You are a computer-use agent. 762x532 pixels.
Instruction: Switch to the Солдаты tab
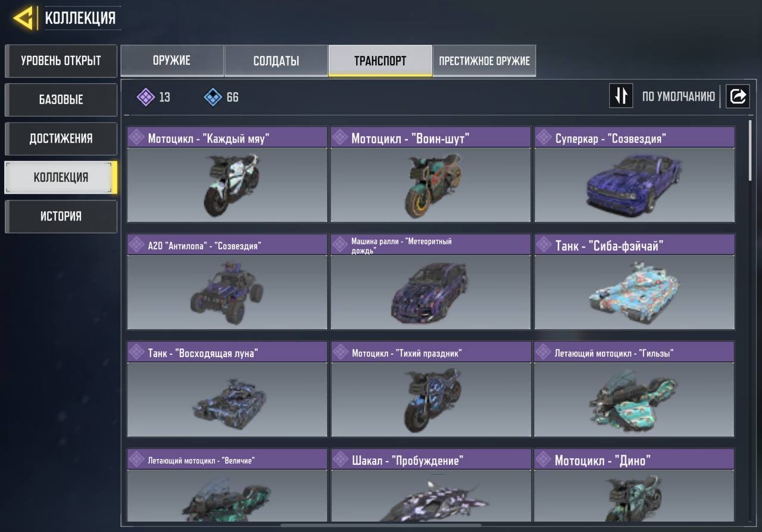click(276, 61)
